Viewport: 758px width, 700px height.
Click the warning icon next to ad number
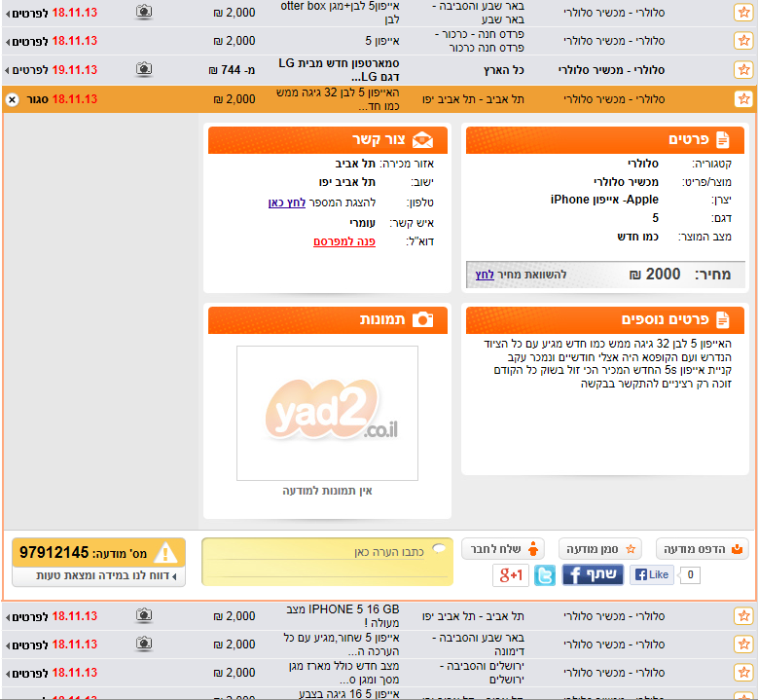click(165, 553)
